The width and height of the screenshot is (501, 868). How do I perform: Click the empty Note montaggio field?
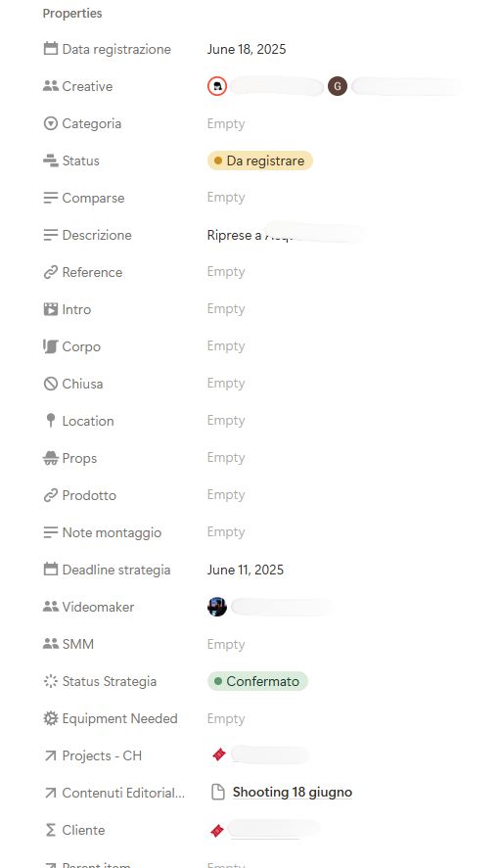coord(226,532)
